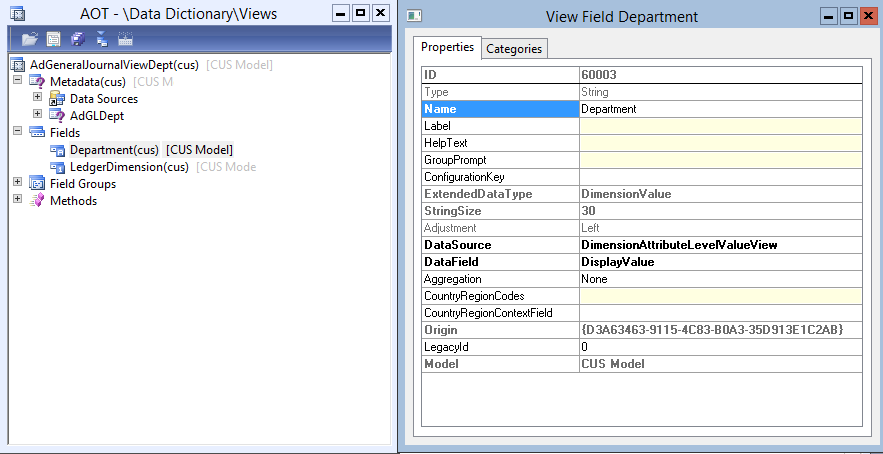Click the empty Label value field
Image resolution: width=883 pixels, height=454 pixels.
721,126
